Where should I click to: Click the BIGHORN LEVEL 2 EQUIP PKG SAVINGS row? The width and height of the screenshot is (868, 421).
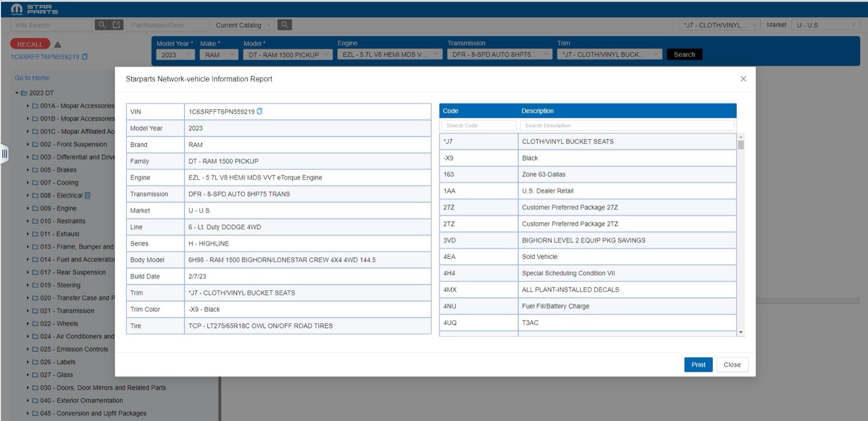(x=588, y=240)
